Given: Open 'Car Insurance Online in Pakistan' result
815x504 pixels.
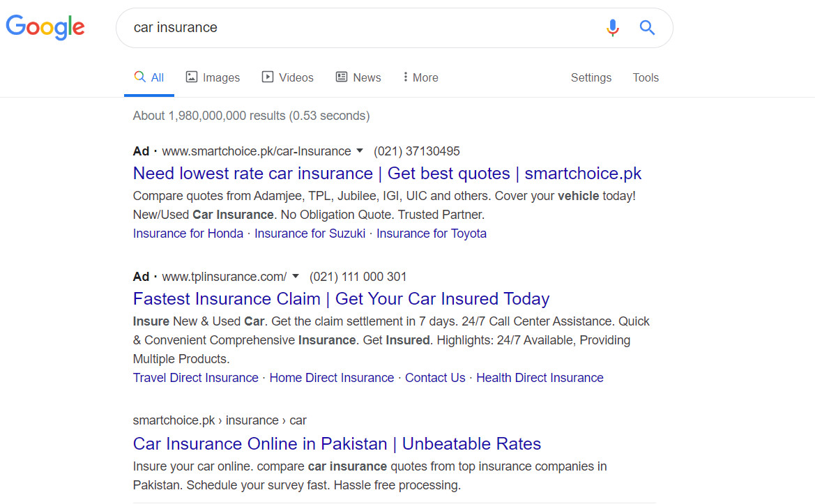Looking at the screenshot, I should (x=337, y=444).
